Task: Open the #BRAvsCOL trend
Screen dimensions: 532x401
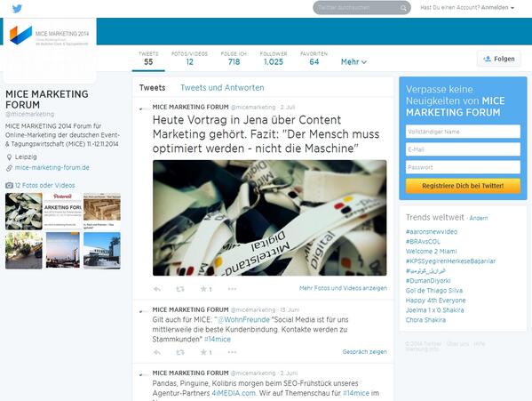Action: point(423,242)
